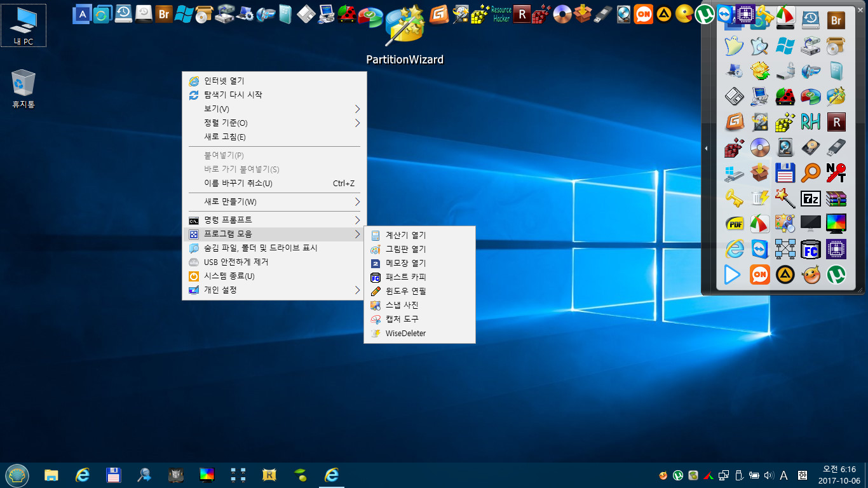Launch WinRAR books icon in launcher panel
This screenshot has width=868, height=488.
click(x=836, y=198)
